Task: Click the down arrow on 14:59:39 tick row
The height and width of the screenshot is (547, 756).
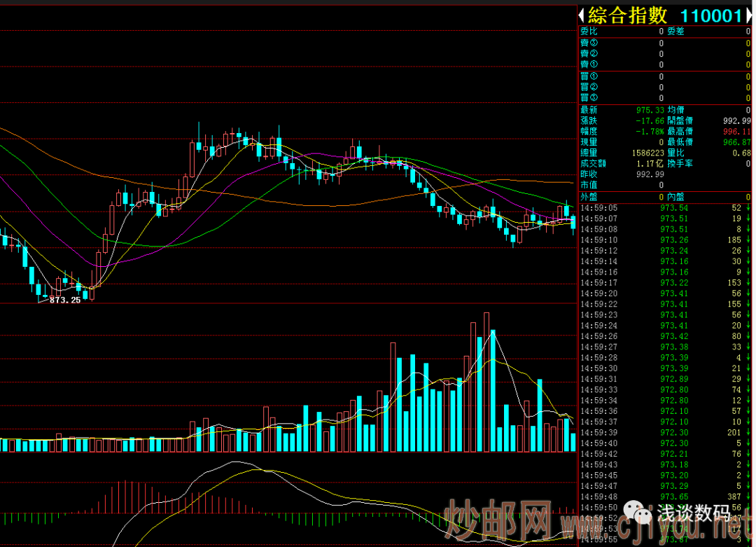Action: click(748, 433)
